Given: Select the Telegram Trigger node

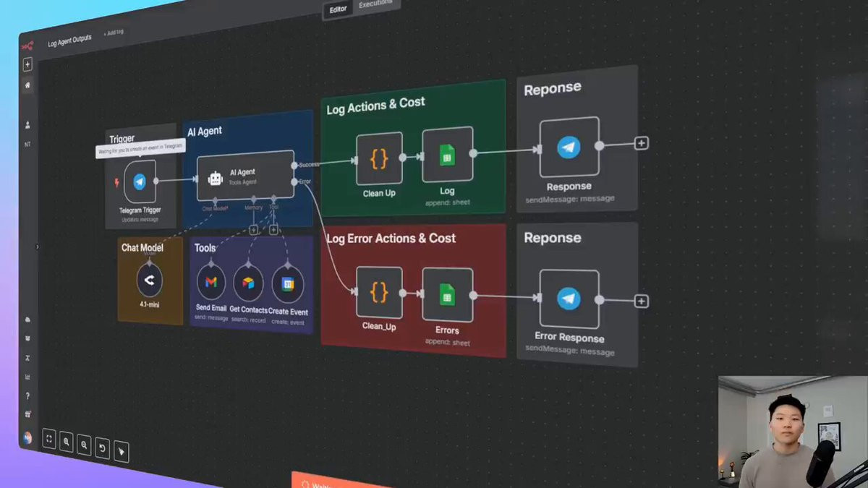Looking at the screenshot, I should click(x=140, y=181).
